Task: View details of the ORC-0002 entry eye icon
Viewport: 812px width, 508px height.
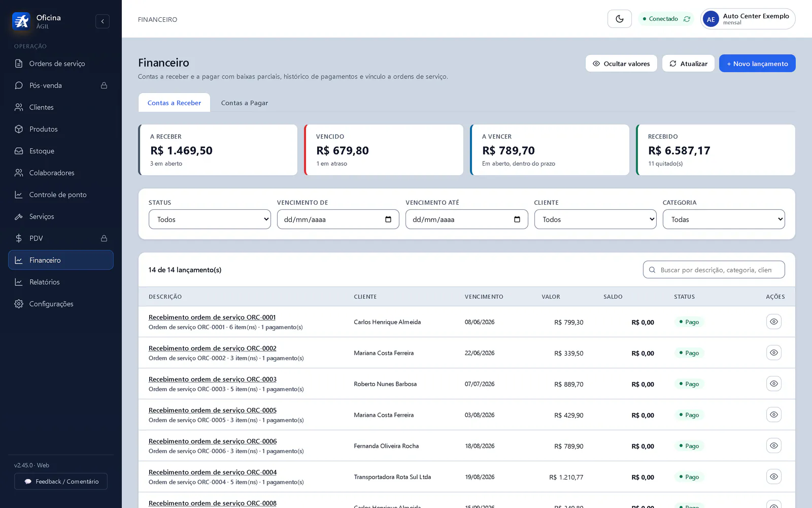Action: (x=774, y=353)
